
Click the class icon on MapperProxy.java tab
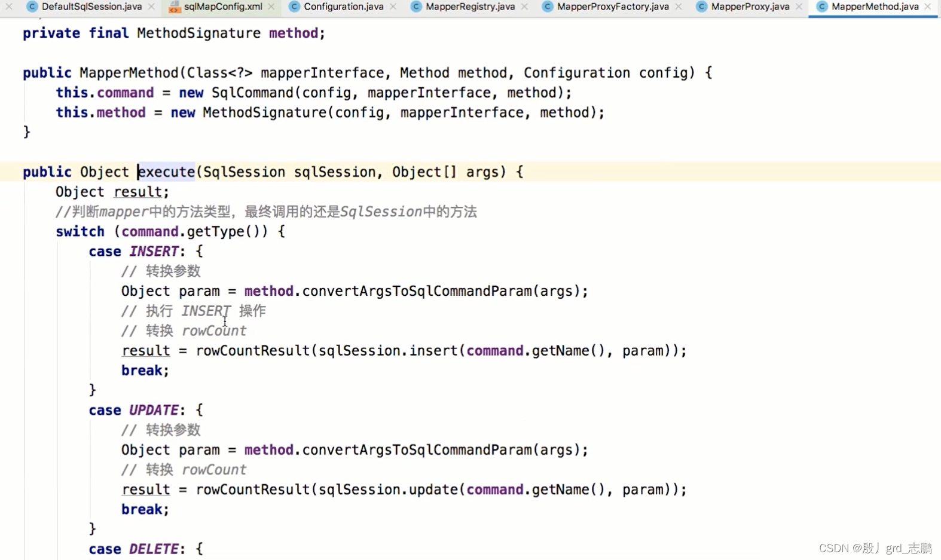[x=701, y=7]
